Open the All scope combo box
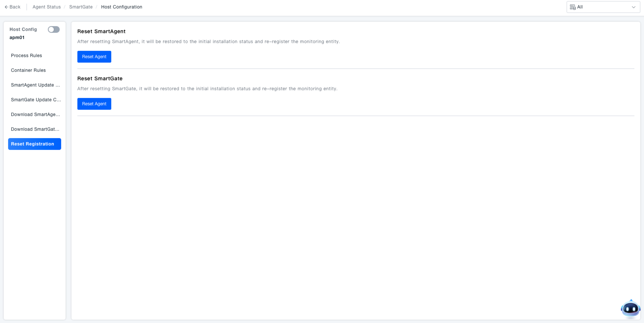The image size is (644, 323). point(603,7)
